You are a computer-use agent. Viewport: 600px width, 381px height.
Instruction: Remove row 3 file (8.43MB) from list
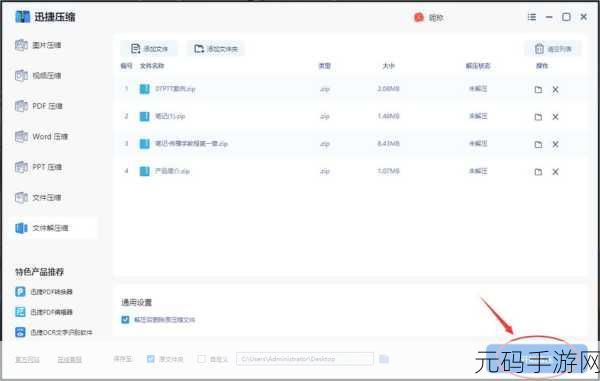pyautogui.click(x=555, y=144)
